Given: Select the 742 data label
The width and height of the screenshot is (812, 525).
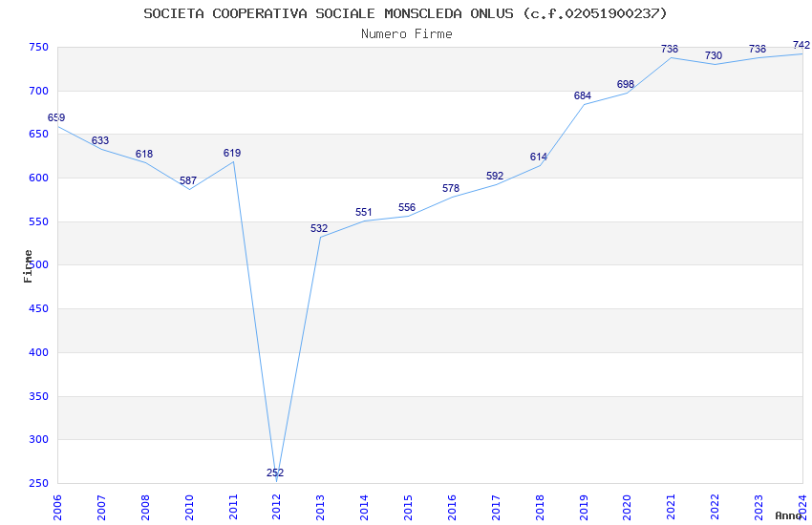Looking at the screenshot, I should click(x=801, y=46).
